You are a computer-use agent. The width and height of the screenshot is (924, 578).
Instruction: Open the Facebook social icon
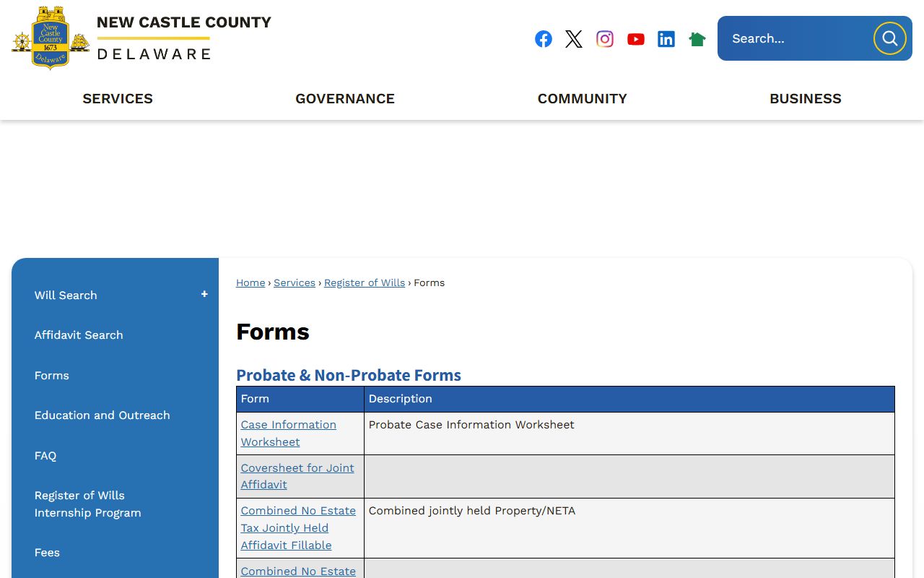[x=544, y=39]
